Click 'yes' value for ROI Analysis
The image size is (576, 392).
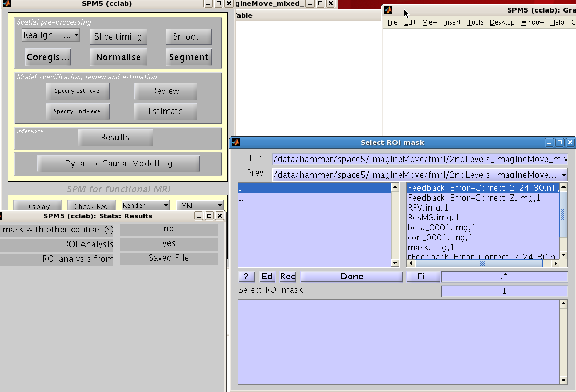[169, 244]
